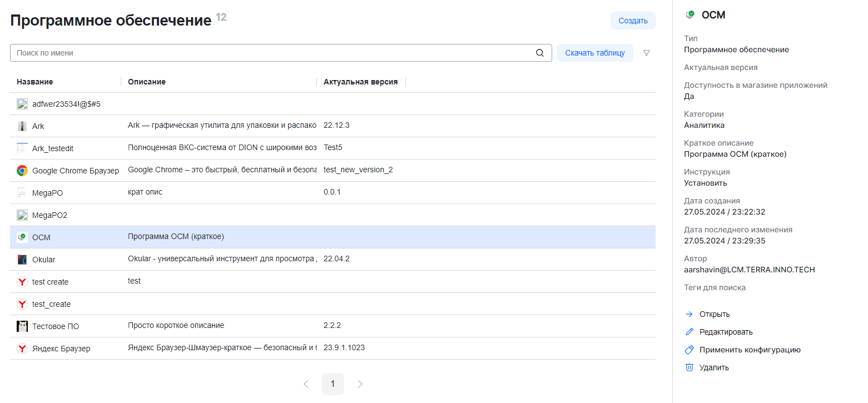Go to the next page arrow

pos(360,384)
